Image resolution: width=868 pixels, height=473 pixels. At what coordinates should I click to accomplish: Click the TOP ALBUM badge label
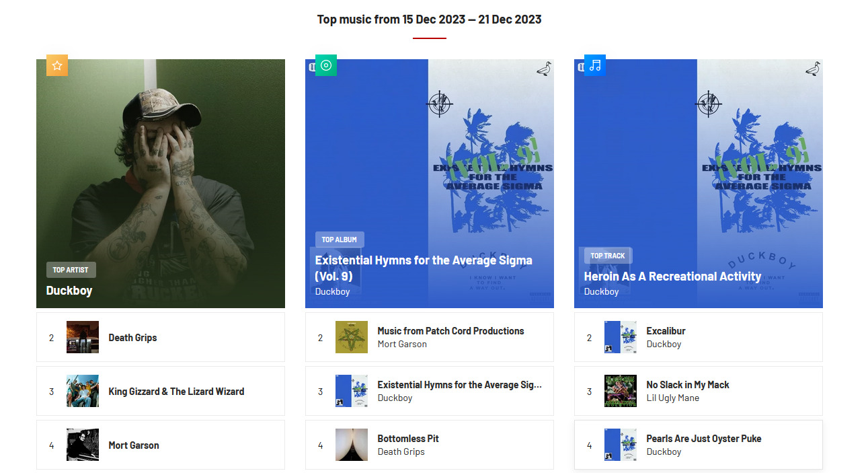(x=340, y=240)
